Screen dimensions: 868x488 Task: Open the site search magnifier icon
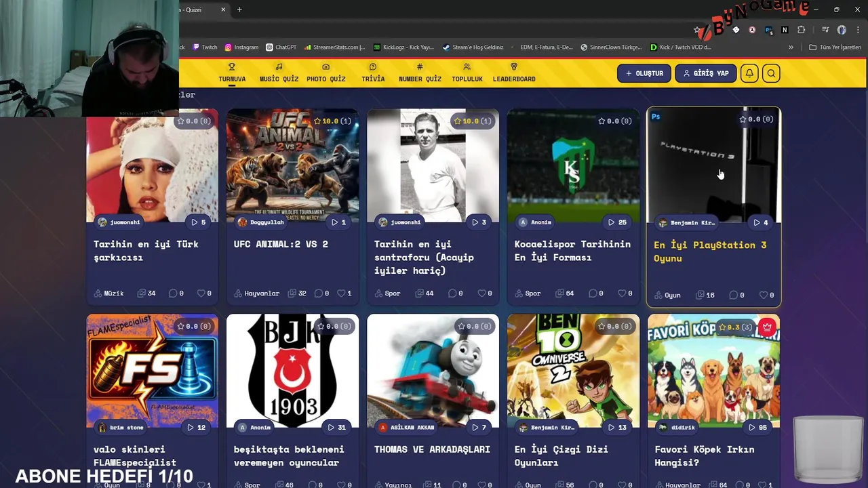tap(771, 73)
